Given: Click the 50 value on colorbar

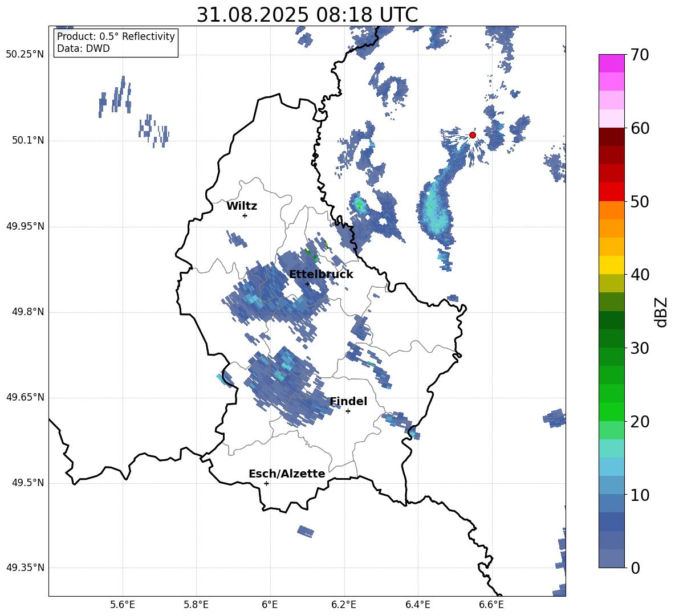Looking at the screenshot, I should pos(640,201).
